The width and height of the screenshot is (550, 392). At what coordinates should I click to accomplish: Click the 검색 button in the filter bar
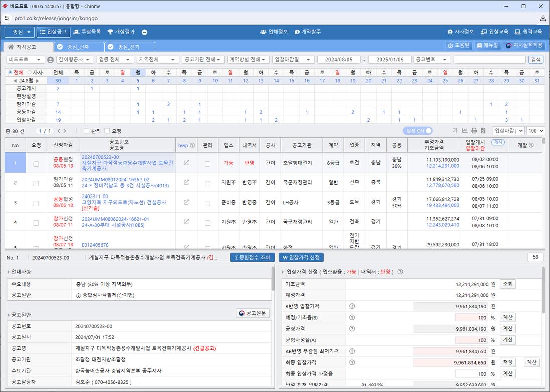[536, 59]
